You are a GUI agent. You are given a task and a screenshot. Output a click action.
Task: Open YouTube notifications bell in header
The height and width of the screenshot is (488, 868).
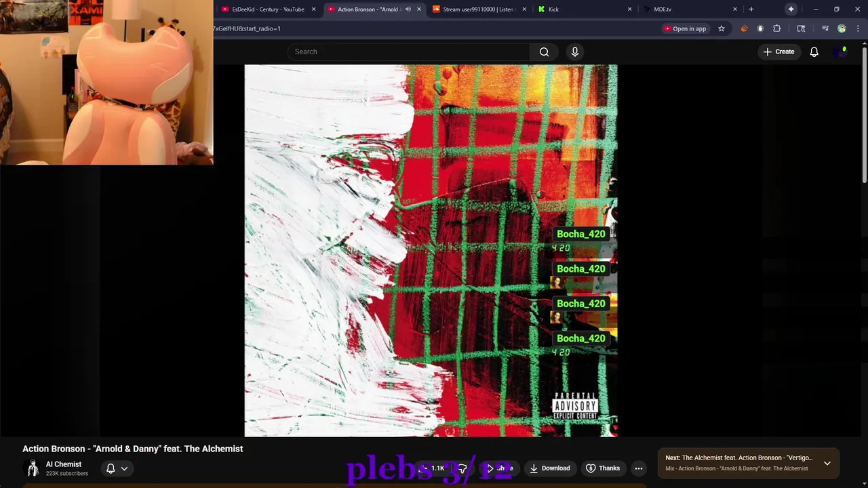click(814, 52)
